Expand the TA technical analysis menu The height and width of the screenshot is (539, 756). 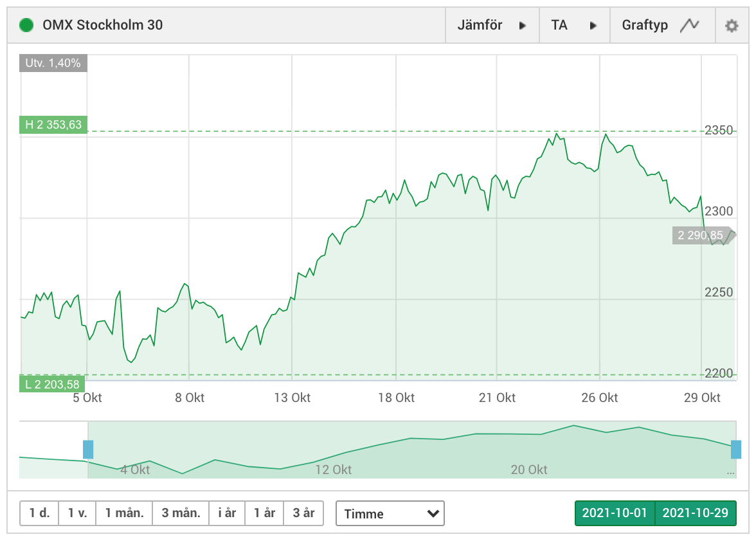click(x=574, y=25)
